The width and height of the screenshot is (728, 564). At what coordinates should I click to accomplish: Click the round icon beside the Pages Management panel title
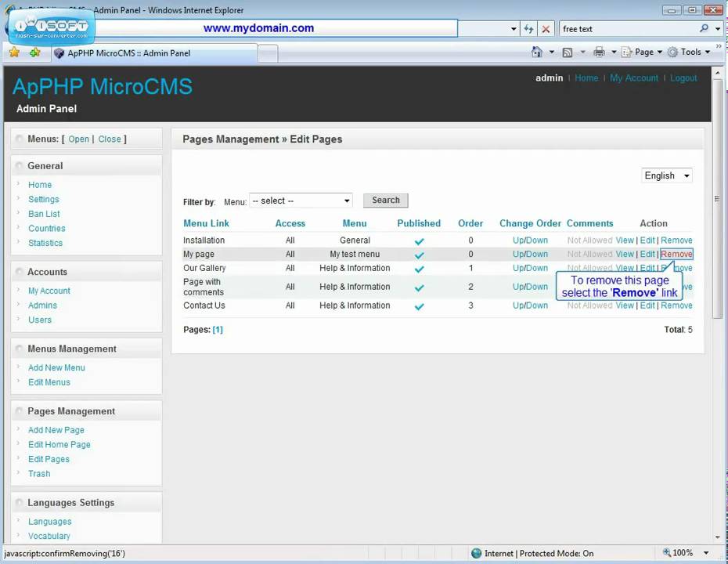click(19, 410)
